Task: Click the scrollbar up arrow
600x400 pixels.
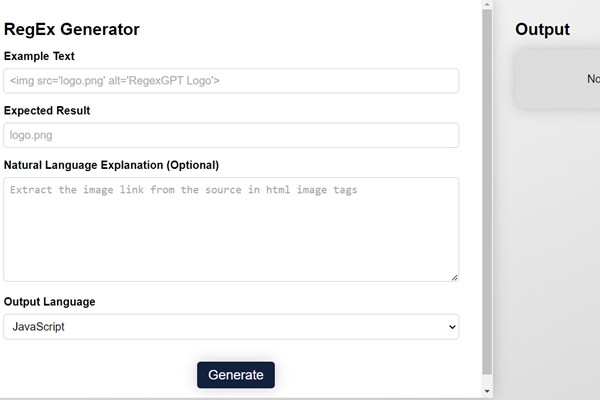Action: (487, 6)
